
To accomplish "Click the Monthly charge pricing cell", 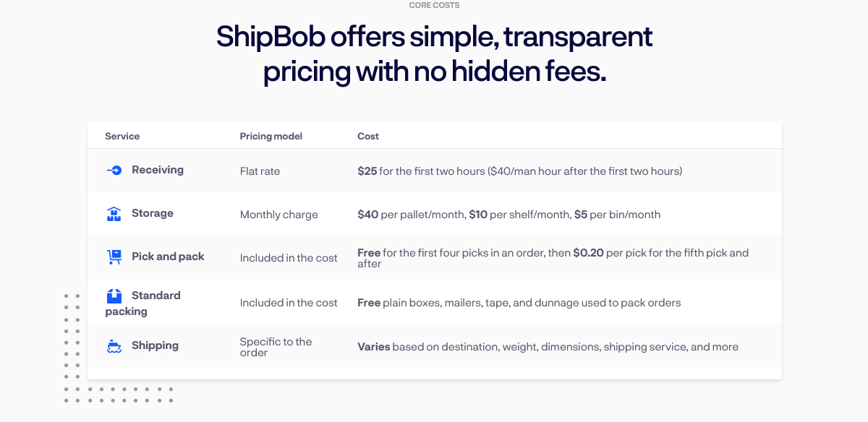I will tap(279, 215).
